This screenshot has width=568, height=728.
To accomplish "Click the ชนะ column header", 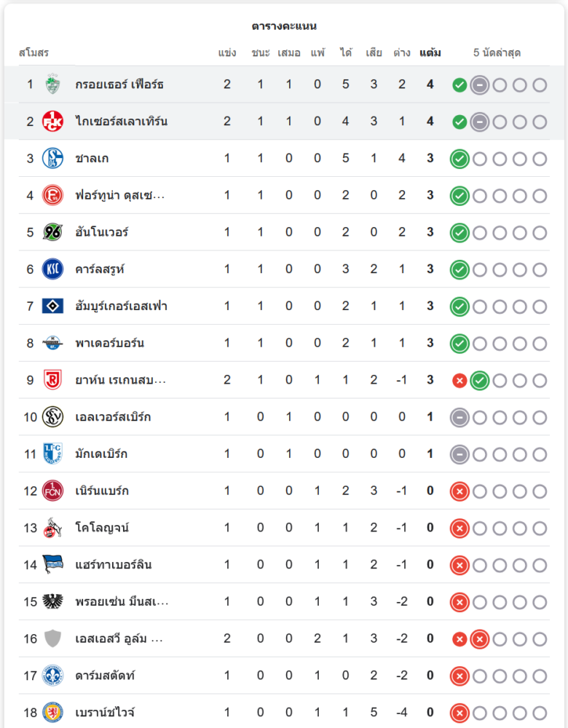I will tap(261, 52).
